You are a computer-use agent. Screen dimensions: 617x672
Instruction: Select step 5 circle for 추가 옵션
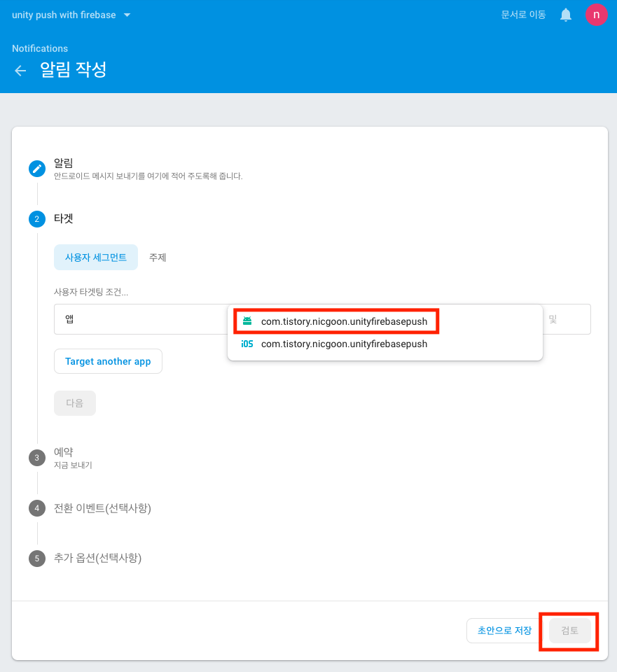pos(37,559)
